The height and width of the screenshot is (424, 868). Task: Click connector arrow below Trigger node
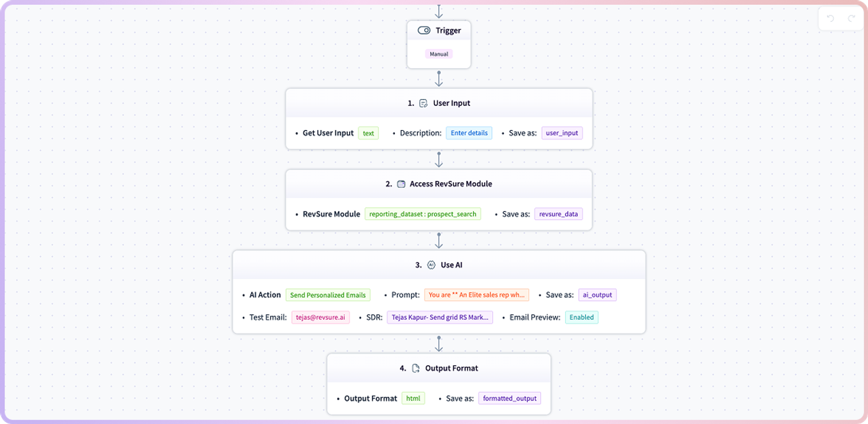(x=439, y=78)
